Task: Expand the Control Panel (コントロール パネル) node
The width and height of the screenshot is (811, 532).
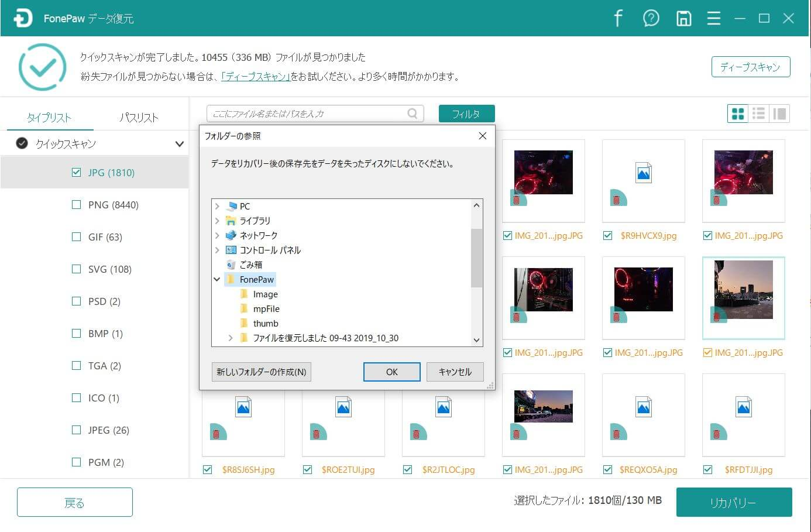Action: 217,250
